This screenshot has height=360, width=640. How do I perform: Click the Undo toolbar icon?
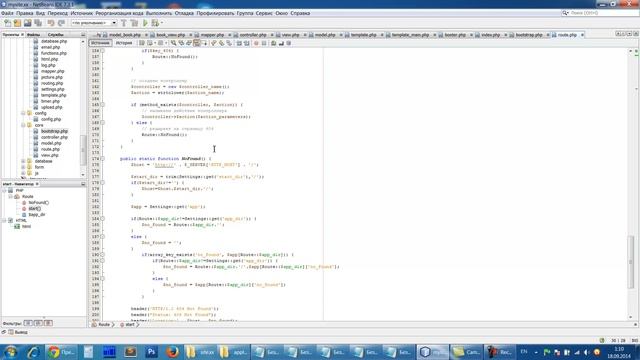tap(51, 23)
